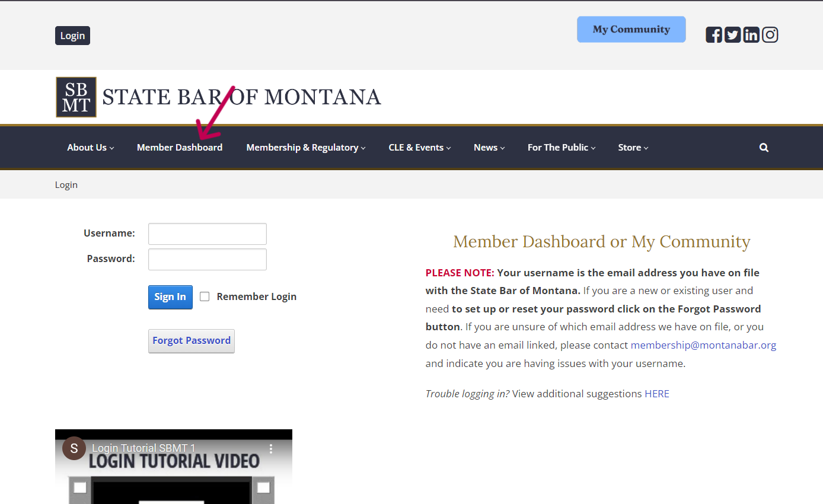Expand the News menu
The height and width of the screenshot is (504, 823).
click(x=489, y=148)
